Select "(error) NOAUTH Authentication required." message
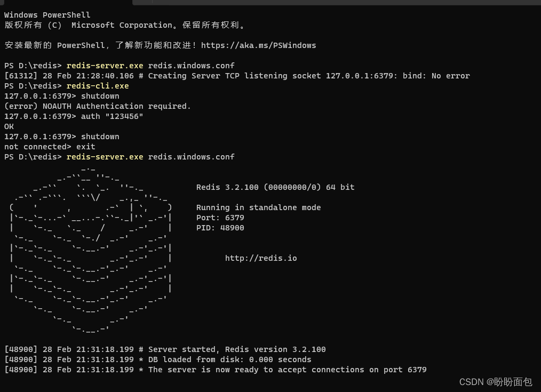The image size is (541, 392). point(97,106)
